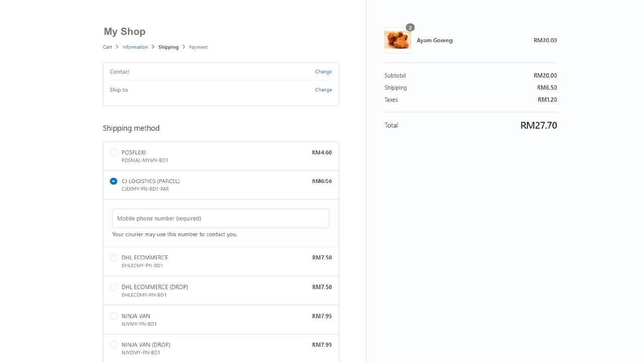Select NINJA VAN (DROP) radio button
644x362 pixels.
coord(114,345)
